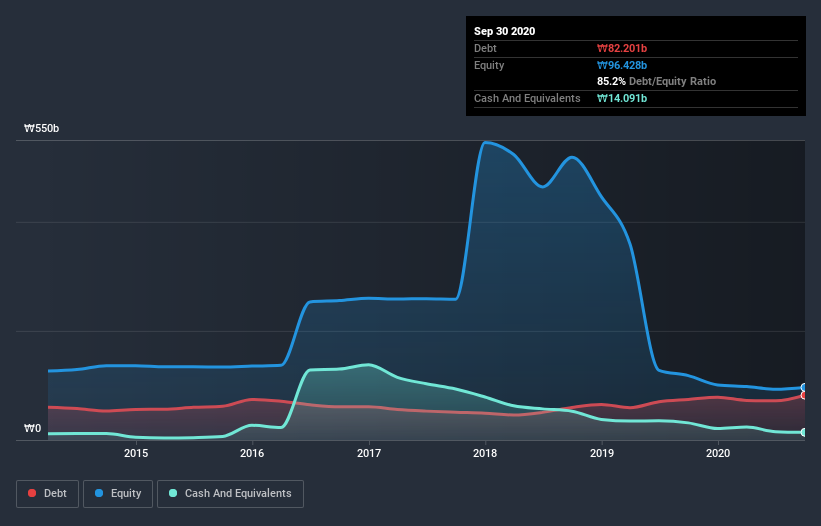Click the Sep 30 2020 tooltip date
This screenshot has height=526, width=821.
point(505,31)
